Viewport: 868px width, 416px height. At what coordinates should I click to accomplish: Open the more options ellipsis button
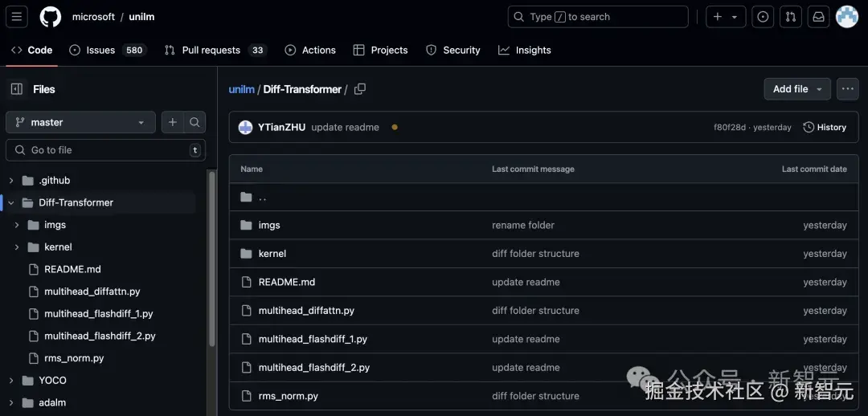(x=847, y=89)
